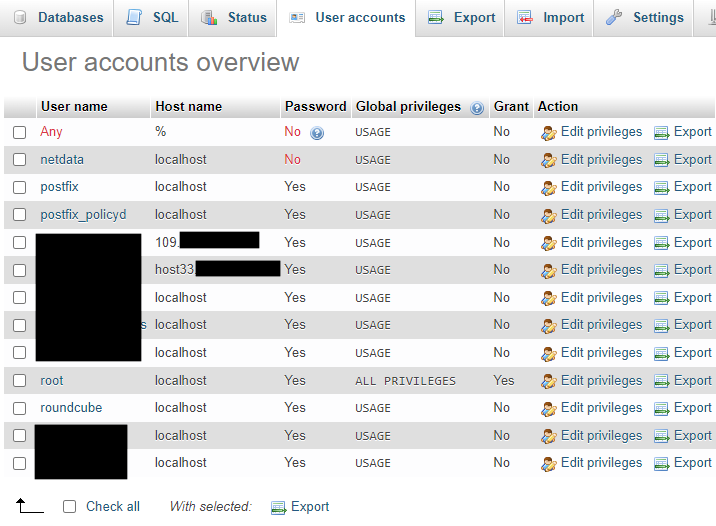This screenshot has height=526, width=716.
Task: Check the row with host 109 checkbox
Action: click(x=20, y=242)
